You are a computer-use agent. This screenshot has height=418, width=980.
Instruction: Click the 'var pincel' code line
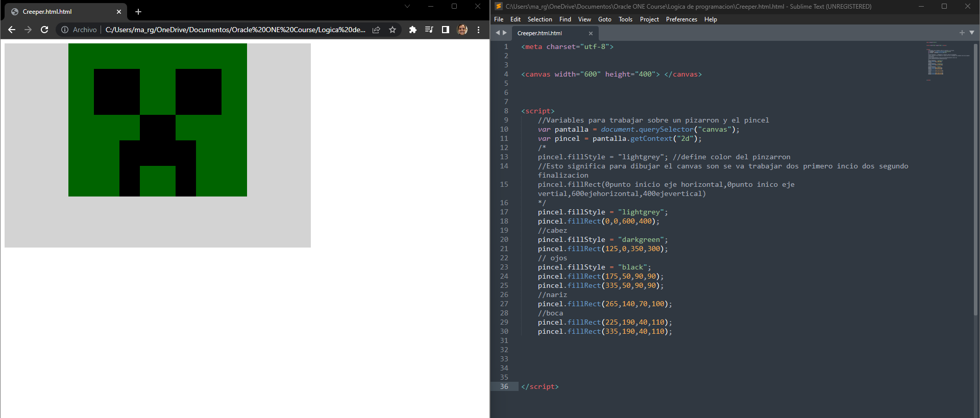(620, 138)
